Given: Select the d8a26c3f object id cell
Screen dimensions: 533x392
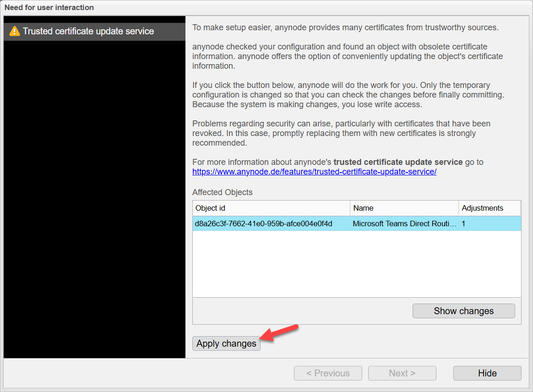Looking at the screenshot, I should [264, 224].
